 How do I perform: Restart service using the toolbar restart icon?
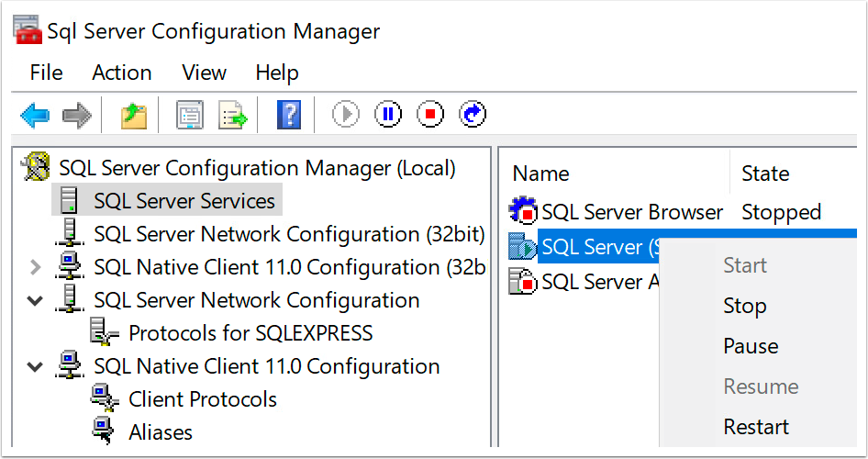coord(472,115)
